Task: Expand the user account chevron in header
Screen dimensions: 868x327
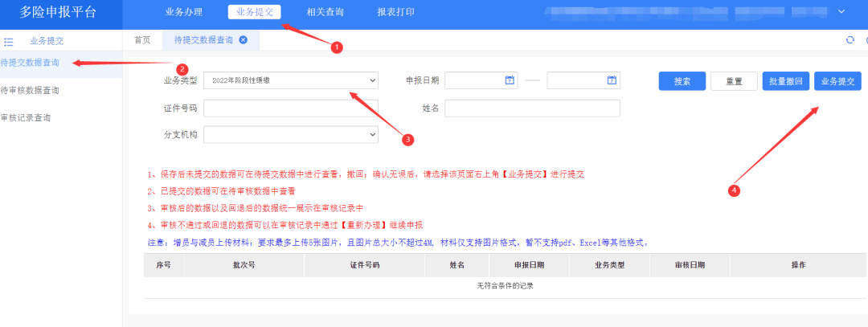Action: [x=841, y=11]
